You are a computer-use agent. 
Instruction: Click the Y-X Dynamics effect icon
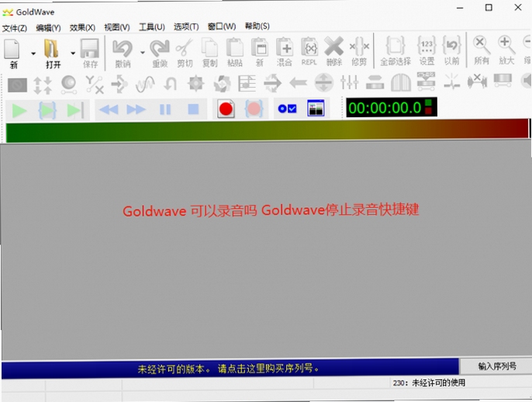(x=95, y=85)
